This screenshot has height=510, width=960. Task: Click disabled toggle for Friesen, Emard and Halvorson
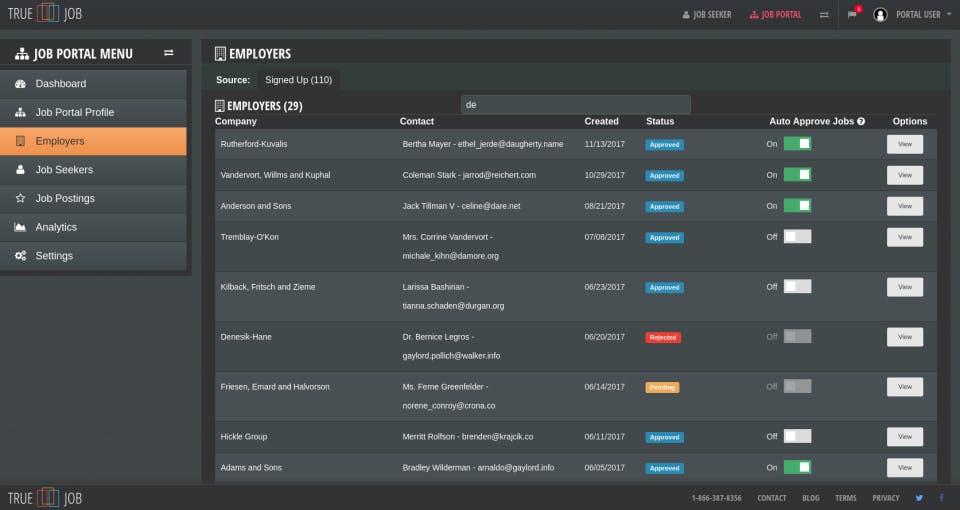coord(797,386)
